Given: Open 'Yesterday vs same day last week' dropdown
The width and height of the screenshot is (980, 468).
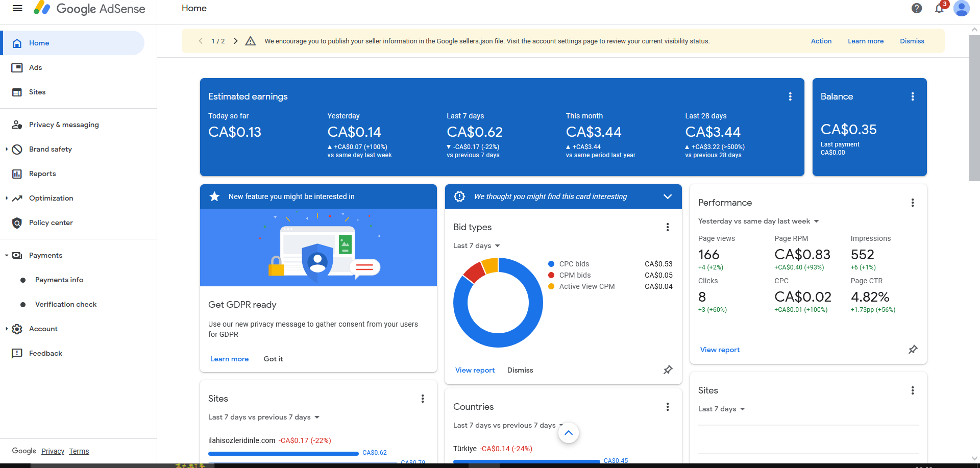Looking at the screenshot, I should (x=758, y=221).
